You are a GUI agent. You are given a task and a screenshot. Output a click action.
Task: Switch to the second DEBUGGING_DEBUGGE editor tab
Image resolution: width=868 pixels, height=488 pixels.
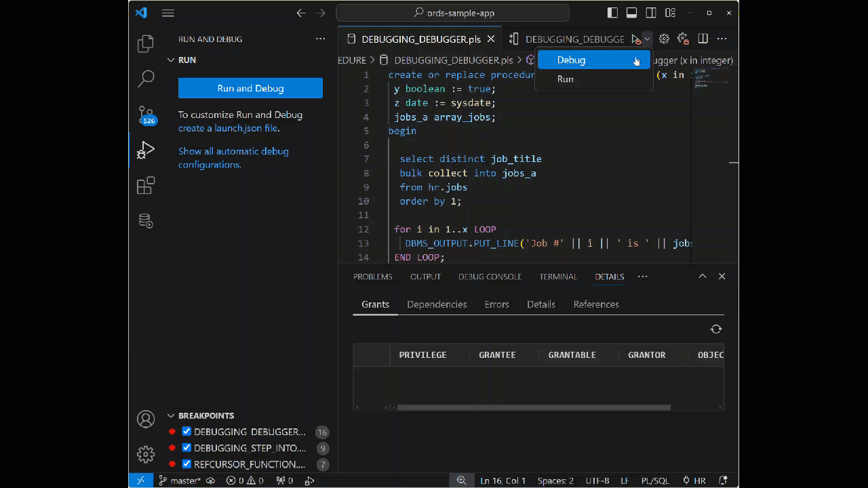click(x=566, y=39)
